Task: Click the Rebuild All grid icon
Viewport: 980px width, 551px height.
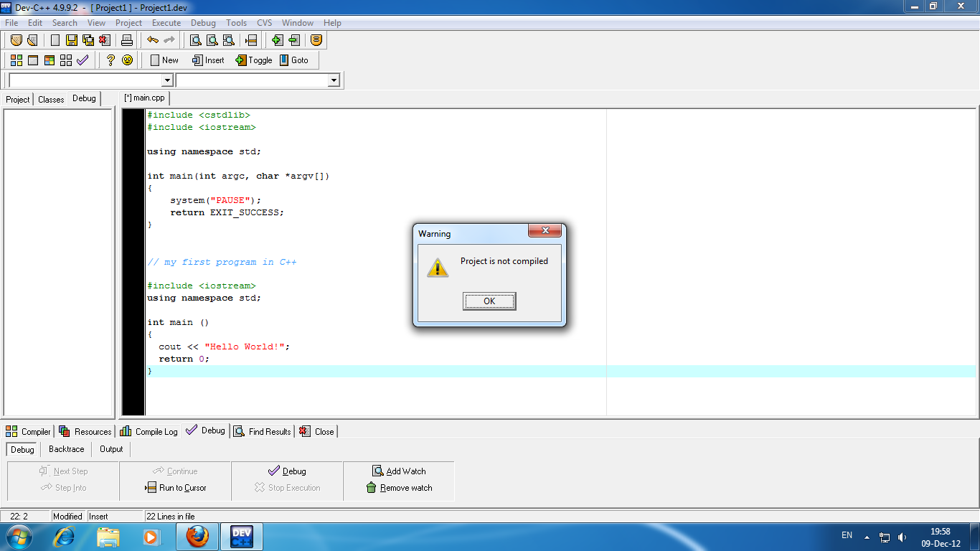Action: pos(66,60)
